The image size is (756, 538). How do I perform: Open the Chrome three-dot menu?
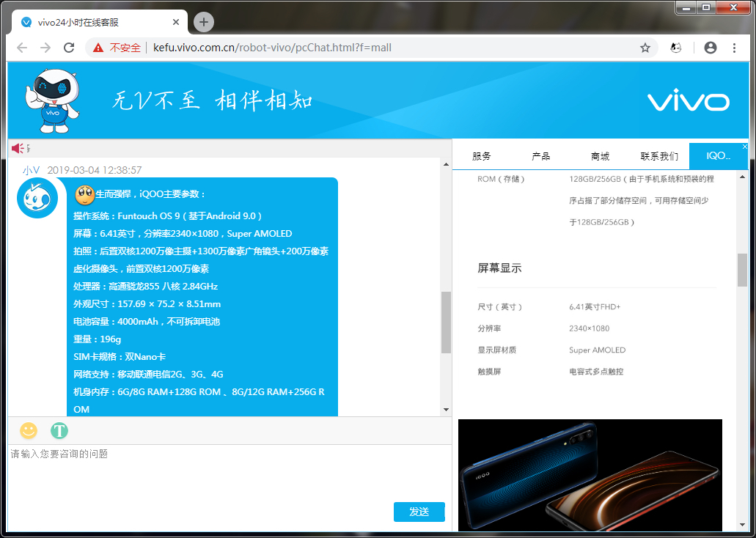(x=734, y=48)
